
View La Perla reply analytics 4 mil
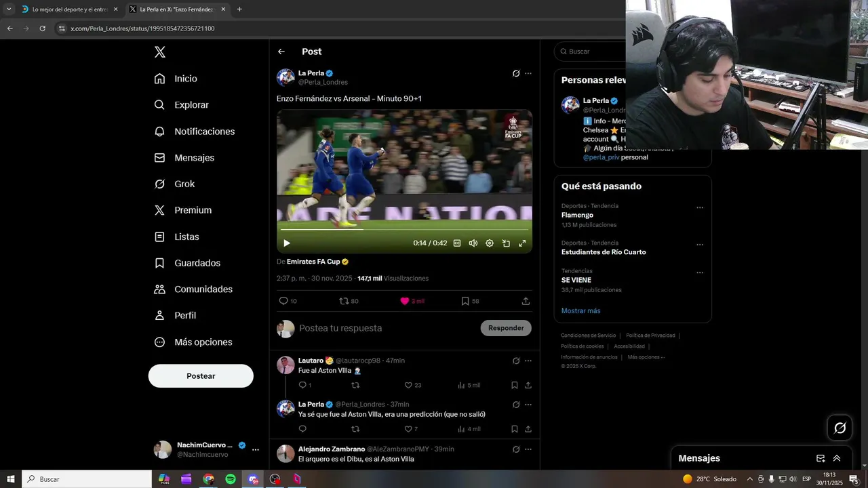click(x=469, y=429)
